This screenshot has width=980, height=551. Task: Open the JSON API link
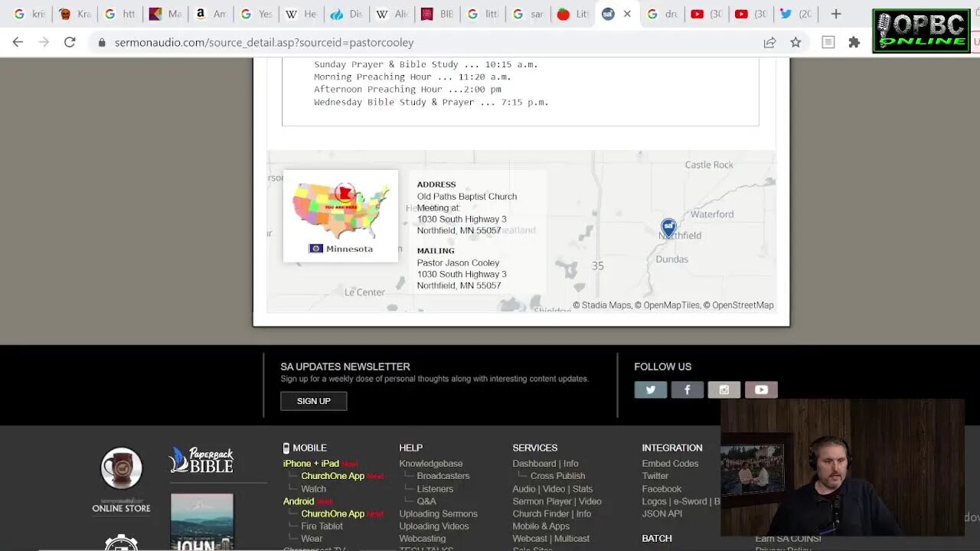coord(662,514)
